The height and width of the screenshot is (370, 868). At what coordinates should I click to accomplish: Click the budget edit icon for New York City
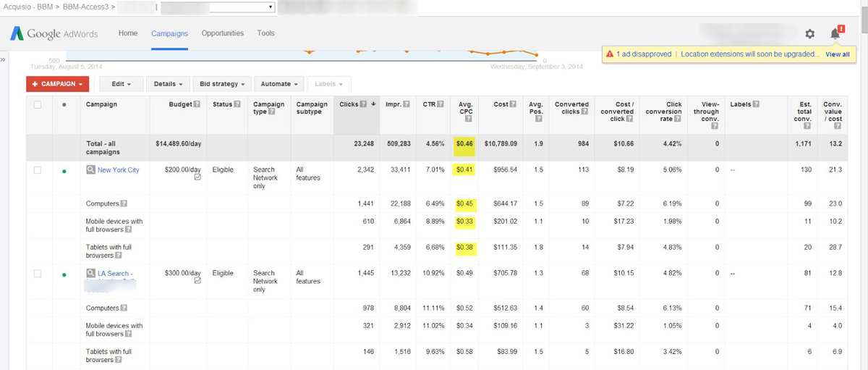tap(197, 178)
